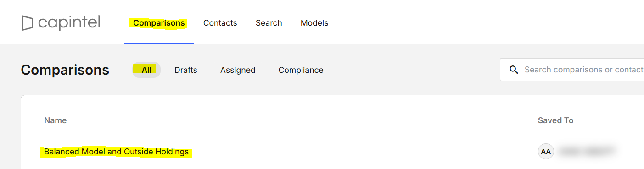Show only Drafts comparisons

click(x=186, y=70)
